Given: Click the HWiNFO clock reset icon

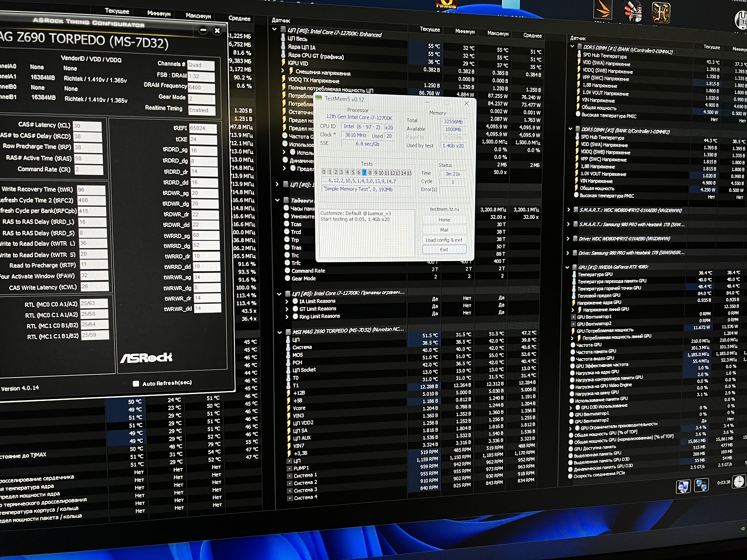Looking at the screenshot, I should 738,482.
